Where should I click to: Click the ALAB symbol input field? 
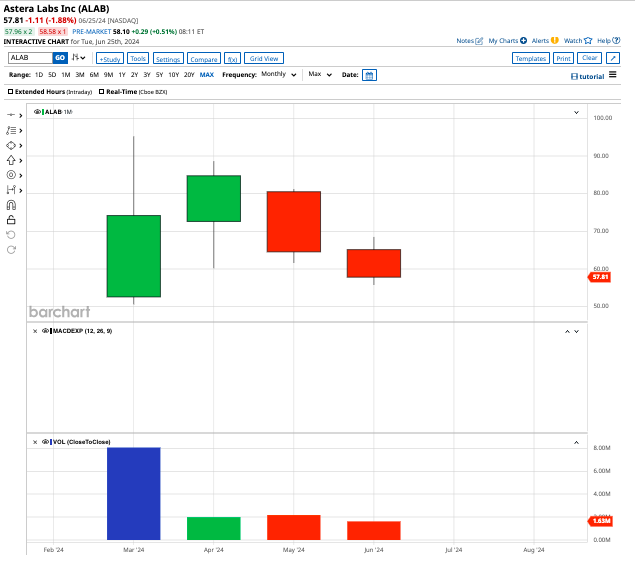(x=29, y=59)
